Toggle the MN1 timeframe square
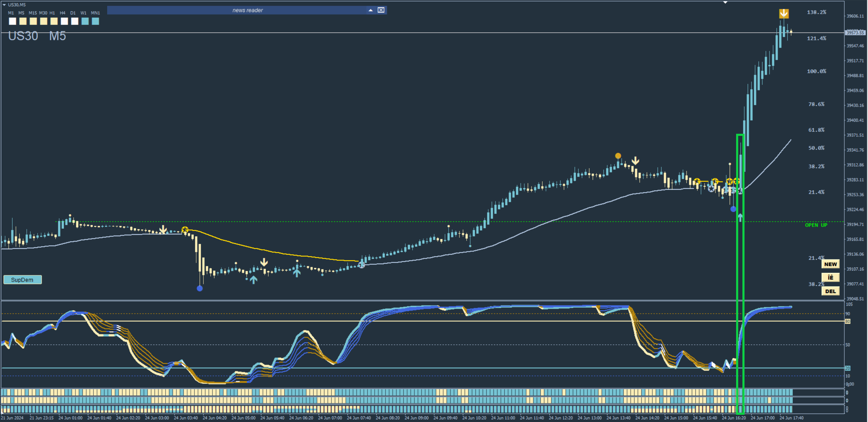Viewport: 868px width, 422px height. click(95, 21)
